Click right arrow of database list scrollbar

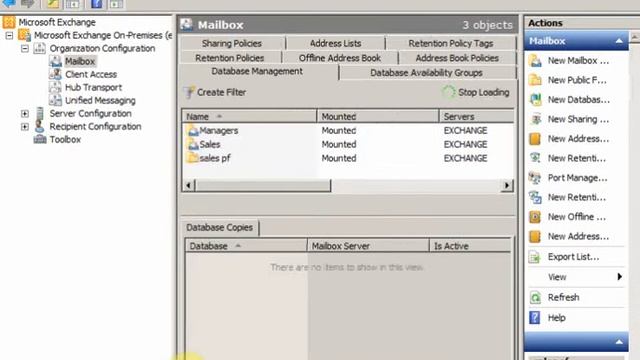coord(507,186)
